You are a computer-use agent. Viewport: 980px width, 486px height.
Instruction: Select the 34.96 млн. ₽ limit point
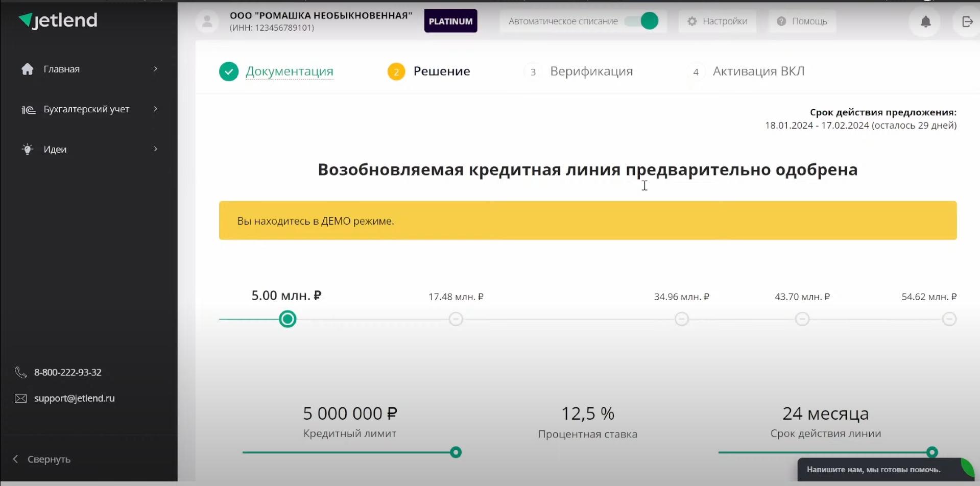681,319
